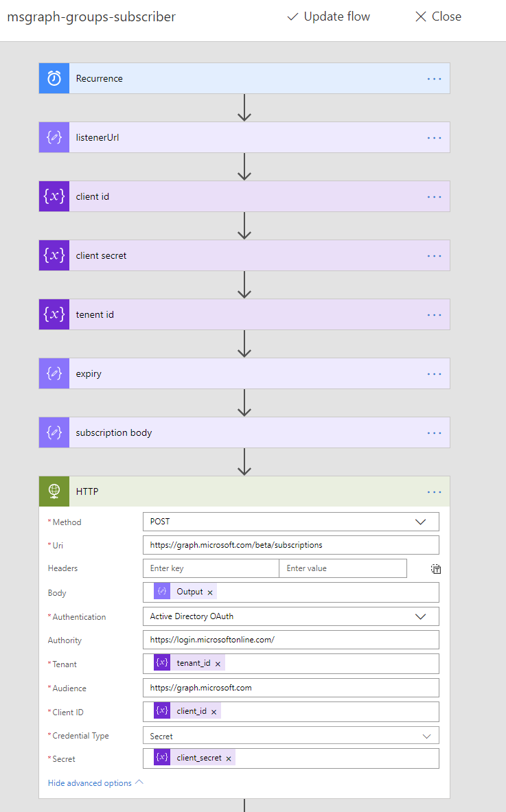Viewport: 506px width, 812px height.
Task: Click the Recurrence clock icon
Action: [x=54, y=78]
